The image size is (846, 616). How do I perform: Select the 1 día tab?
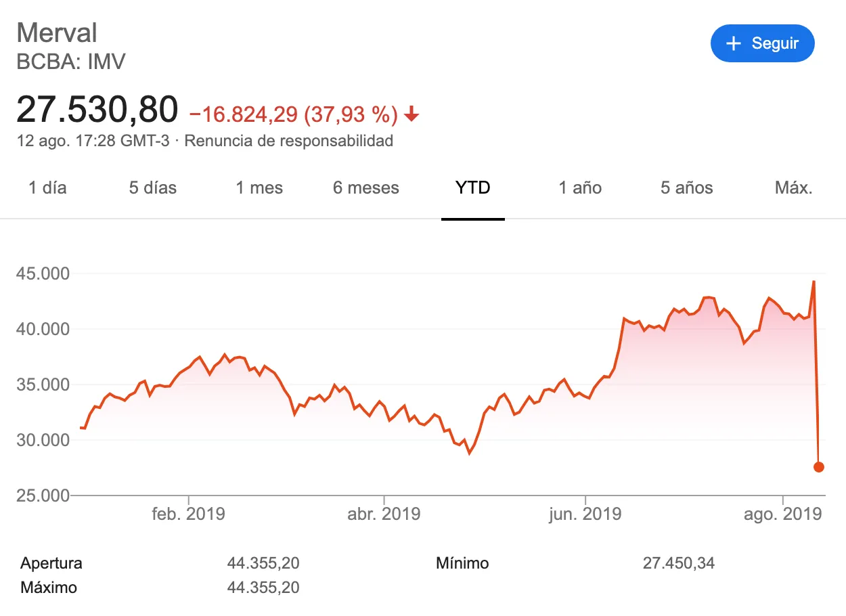point(47,188)
